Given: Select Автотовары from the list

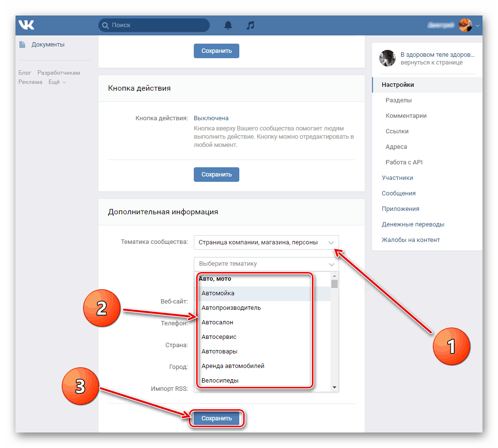Looking at the screenshot, I should click(x=262, y=352).
